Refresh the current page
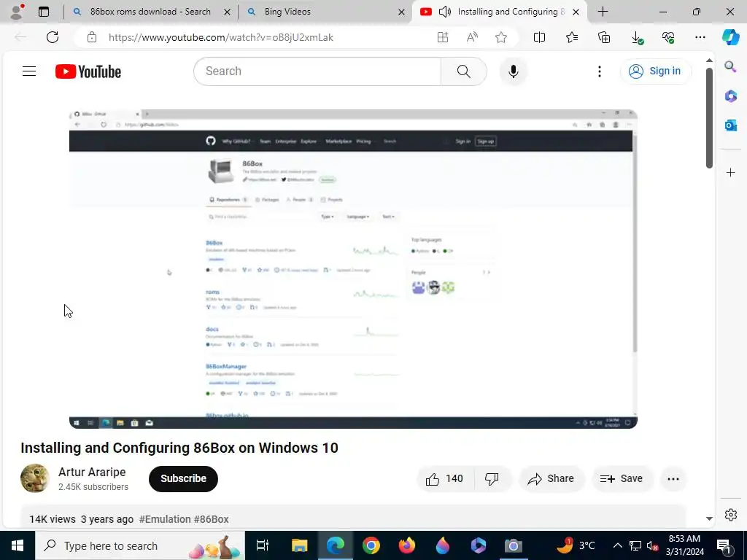The image size is (747, 560). click(x=53, y=37)
